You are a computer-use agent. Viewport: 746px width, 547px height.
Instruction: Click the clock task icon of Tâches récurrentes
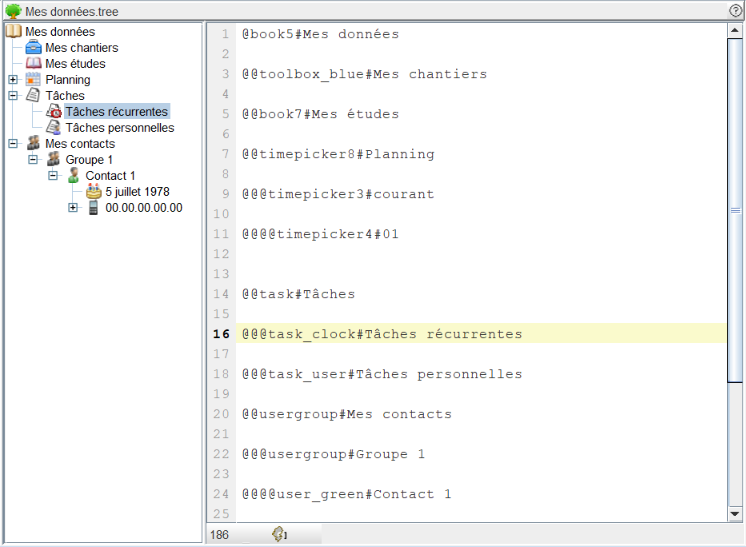[54, 111]
